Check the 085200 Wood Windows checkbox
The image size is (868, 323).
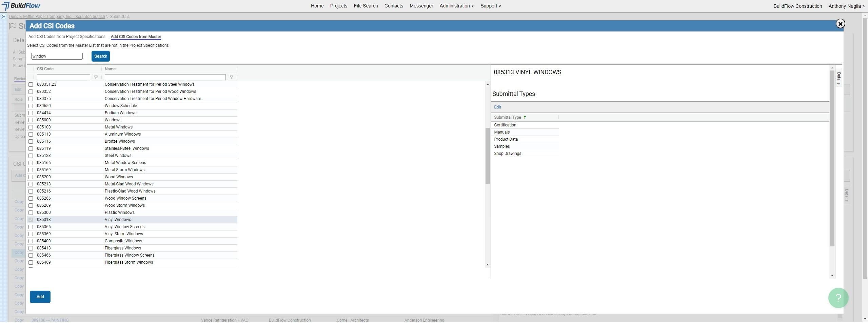tap(31, 177)
